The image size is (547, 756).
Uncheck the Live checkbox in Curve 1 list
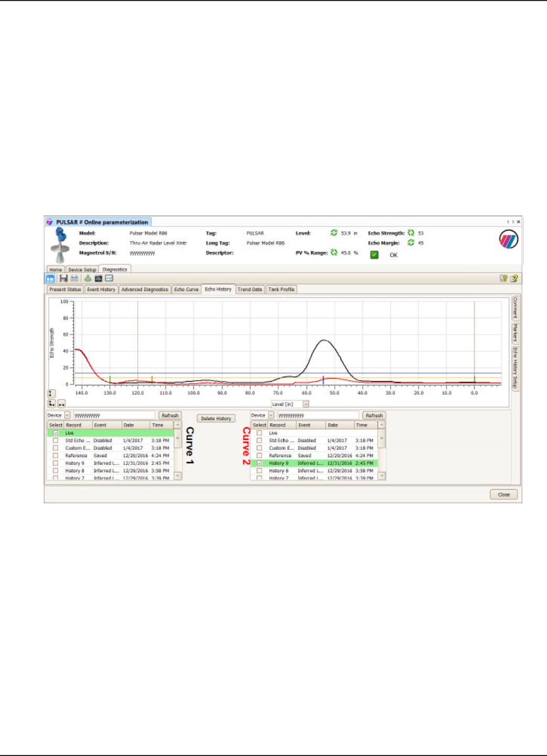(56, 433)
